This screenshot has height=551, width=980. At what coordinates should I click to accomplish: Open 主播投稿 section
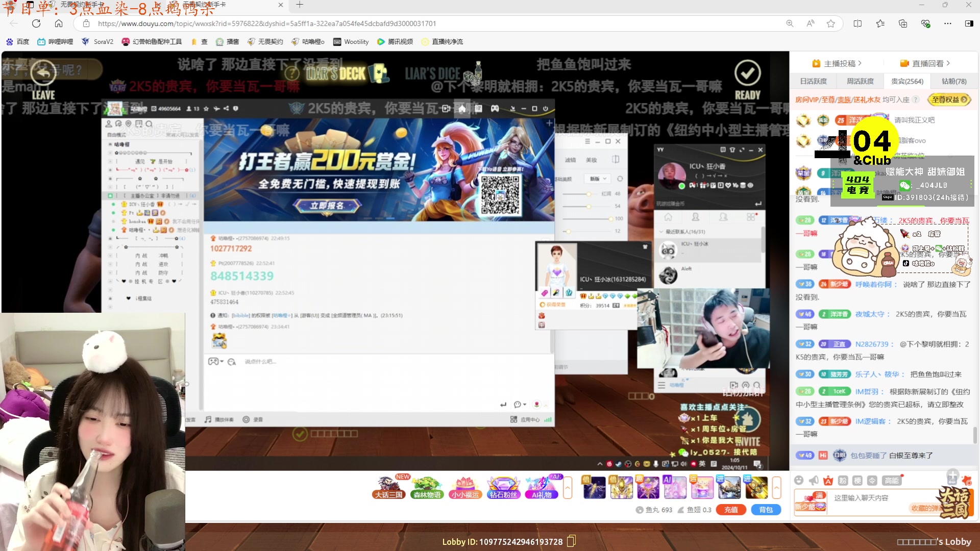click(837, 63)
